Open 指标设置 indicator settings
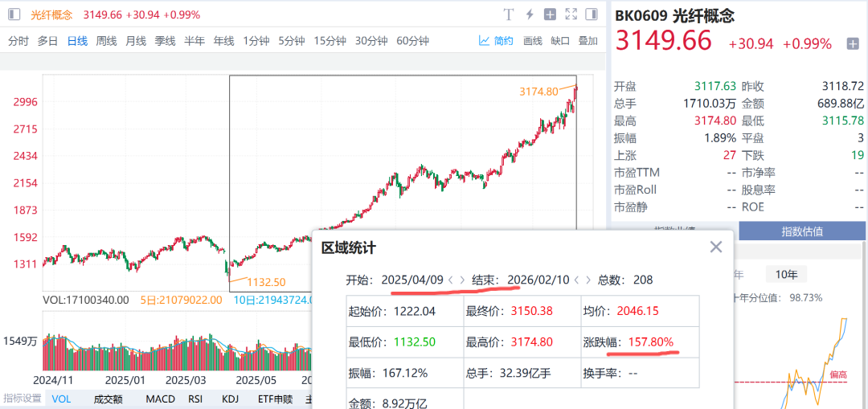Image resolution: width=868 pixels, height=409 pixels. (x=23, y=399)
